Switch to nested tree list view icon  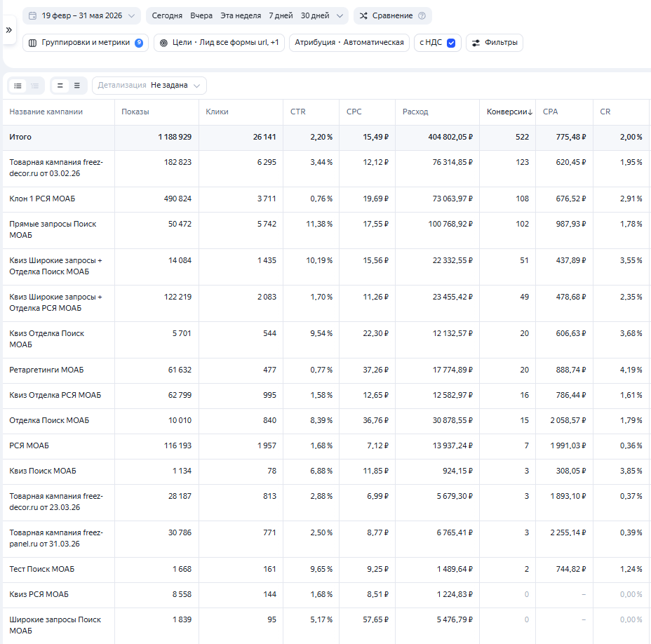point(35,86)
